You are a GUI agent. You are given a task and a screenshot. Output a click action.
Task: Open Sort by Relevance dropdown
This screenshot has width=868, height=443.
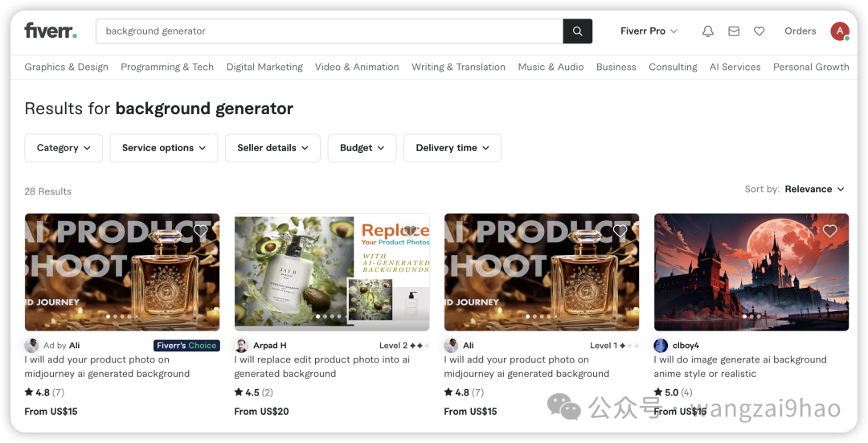pos(814,189)
